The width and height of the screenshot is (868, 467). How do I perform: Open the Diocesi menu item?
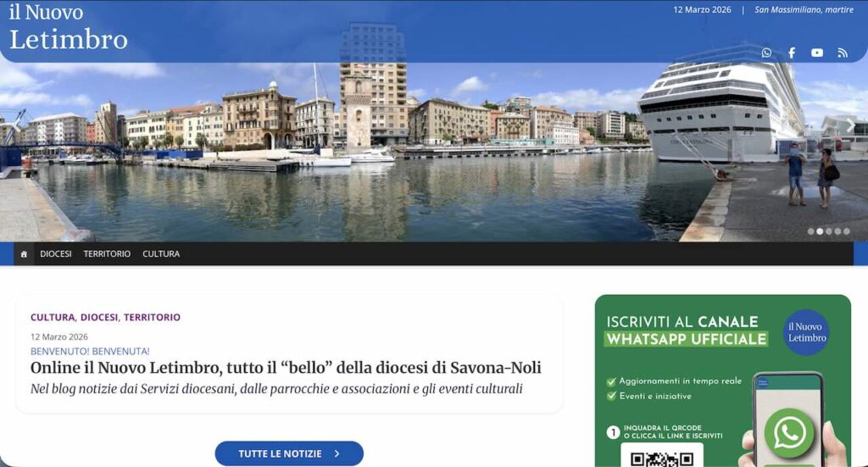click(x=56, y=254)
